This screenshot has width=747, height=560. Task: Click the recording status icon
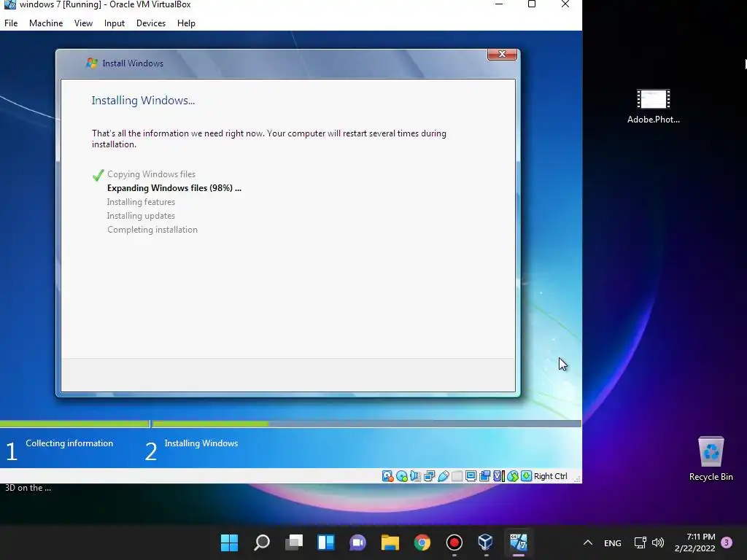(x=485, y=475)
